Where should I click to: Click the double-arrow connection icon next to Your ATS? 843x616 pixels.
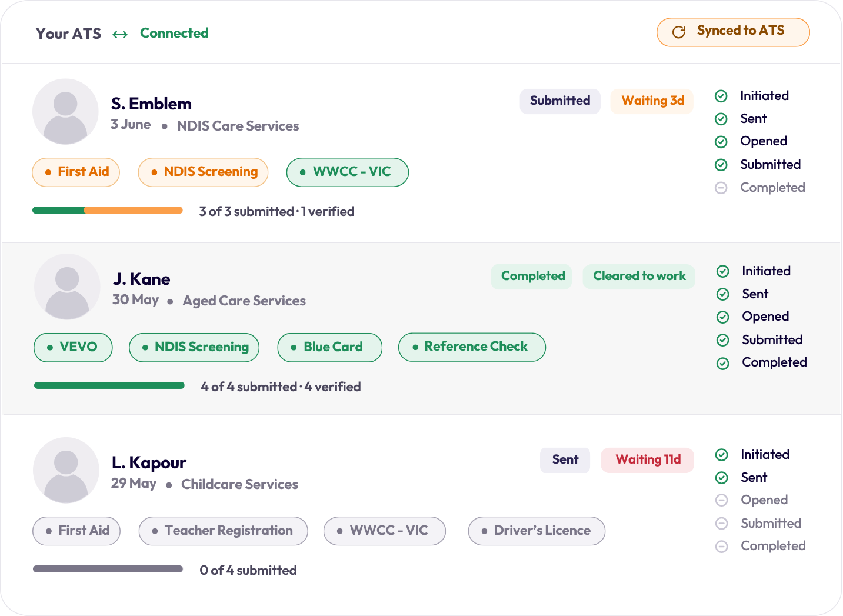[120, 35]
